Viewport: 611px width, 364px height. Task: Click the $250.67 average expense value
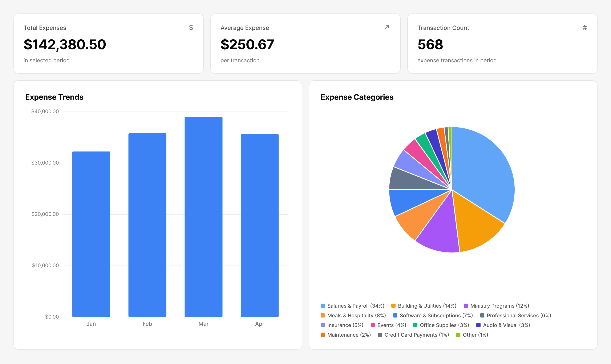[247, 44]
